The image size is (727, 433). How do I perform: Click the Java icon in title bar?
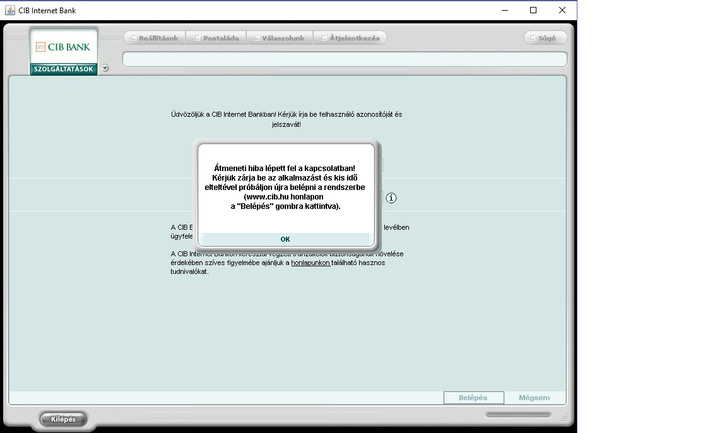[x=10, y=10]
